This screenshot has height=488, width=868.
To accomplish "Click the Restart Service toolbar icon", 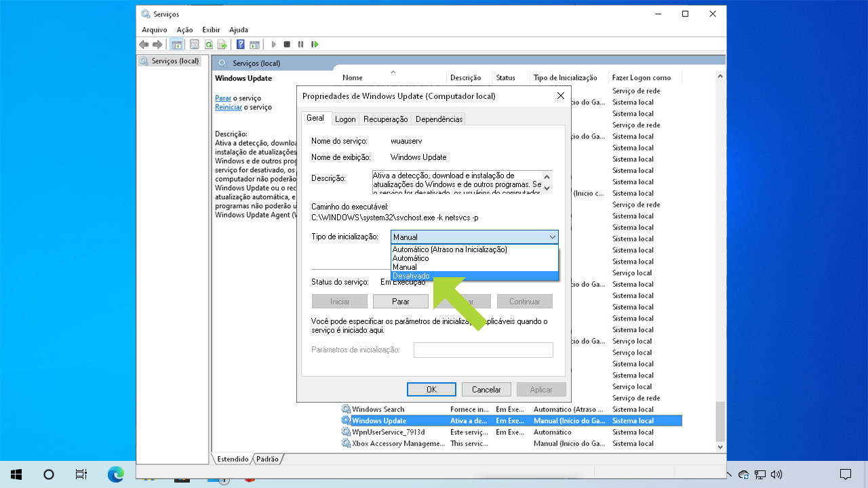I will (x=315, y=44).
